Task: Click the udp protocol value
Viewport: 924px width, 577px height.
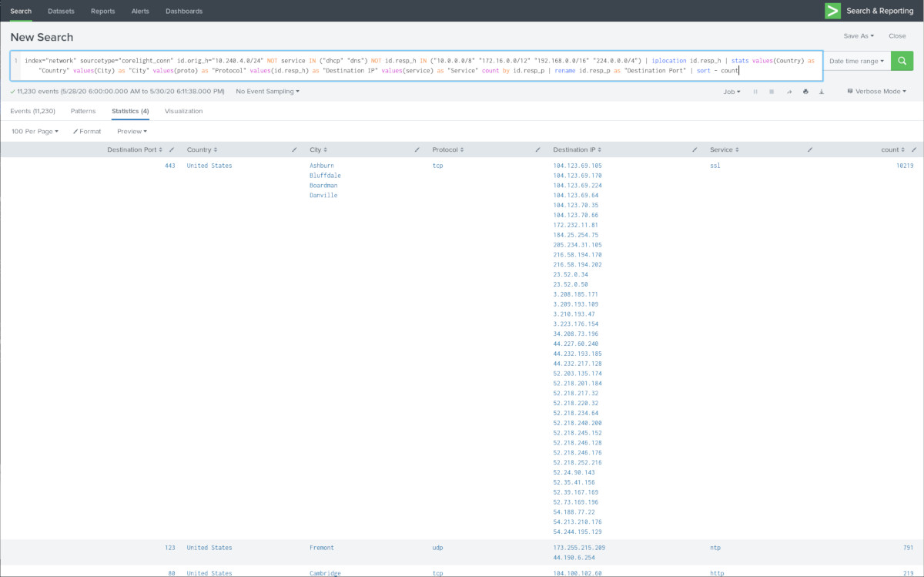Action: [437, 548]
